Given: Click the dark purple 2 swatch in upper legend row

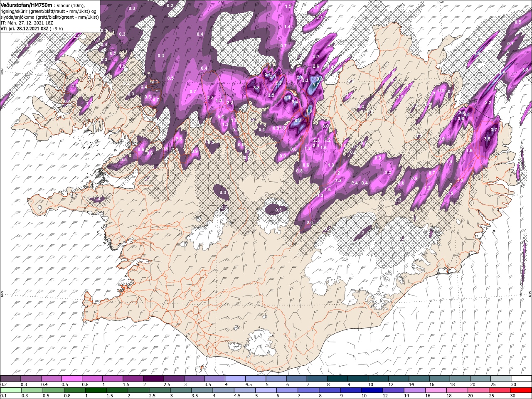Looking at the screenshot, I should pos(153,379).
